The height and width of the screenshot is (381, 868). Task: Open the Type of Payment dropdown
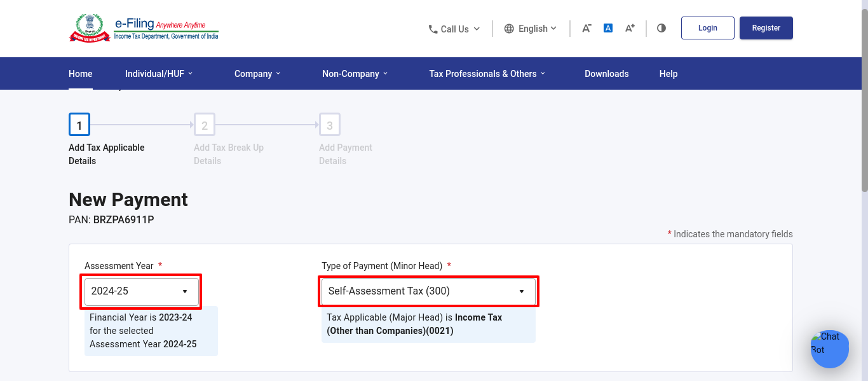coord(428,291)
